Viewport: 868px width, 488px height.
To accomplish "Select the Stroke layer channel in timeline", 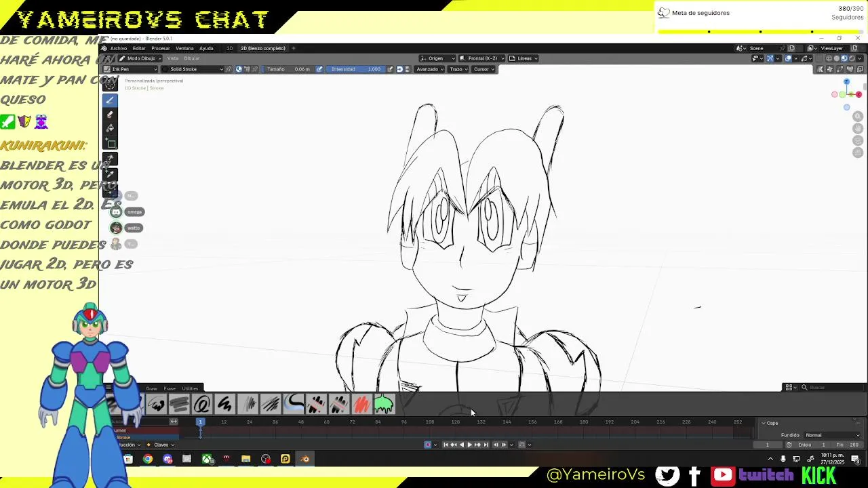I will point(124,438).
